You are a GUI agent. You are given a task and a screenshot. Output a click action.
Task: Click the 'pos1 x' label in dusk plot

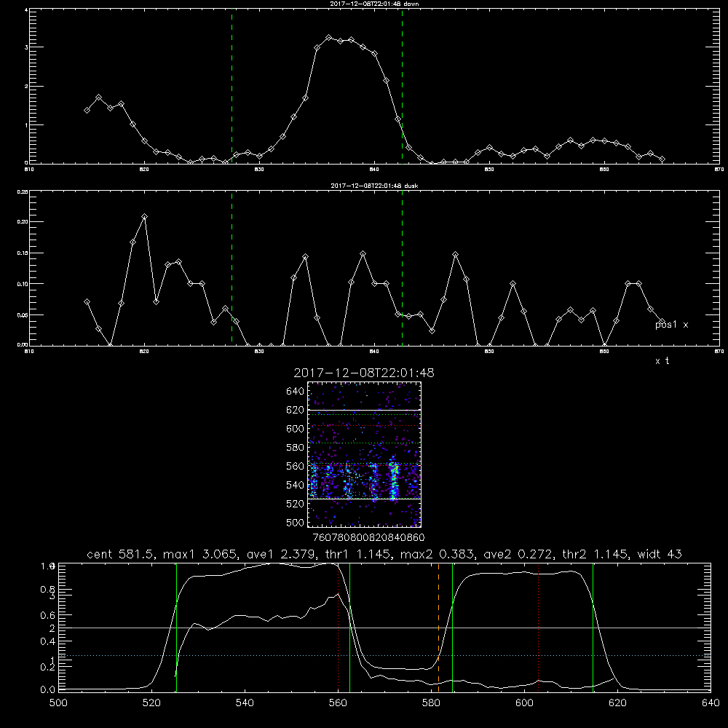point(671,325)
